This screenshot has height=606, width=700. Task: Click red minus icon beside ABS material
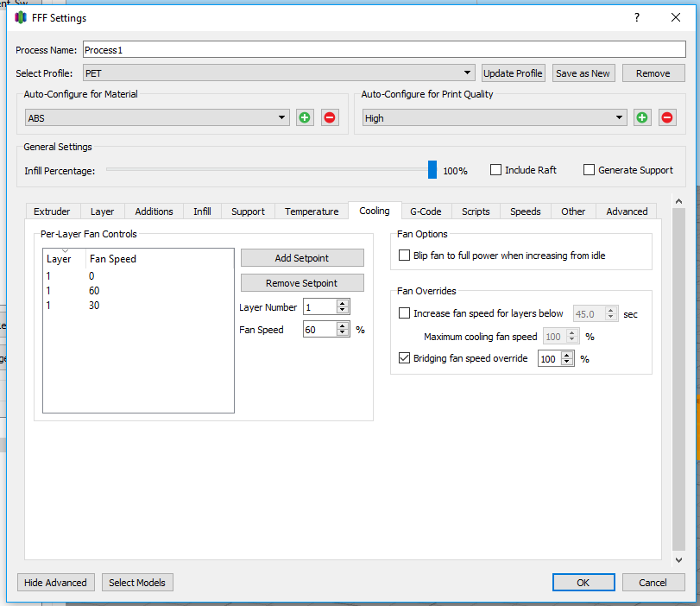[330, 117]
